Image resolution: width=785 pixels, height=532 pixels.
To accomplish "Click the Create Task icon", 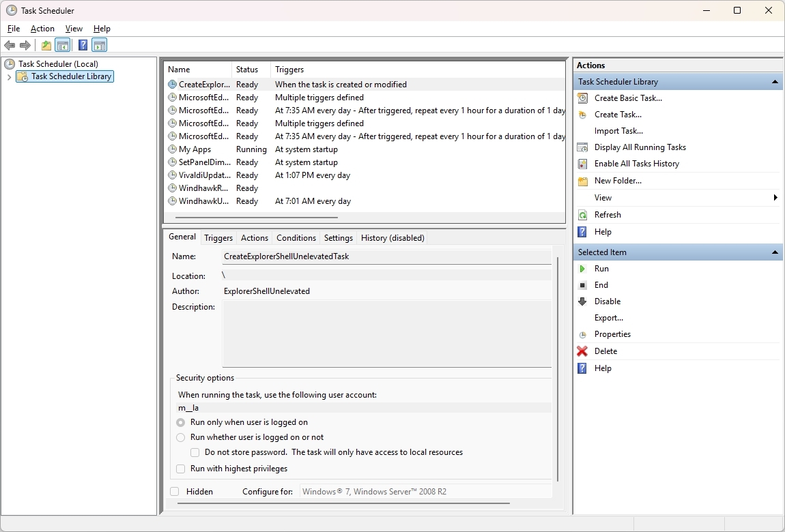I will [582, 114].
